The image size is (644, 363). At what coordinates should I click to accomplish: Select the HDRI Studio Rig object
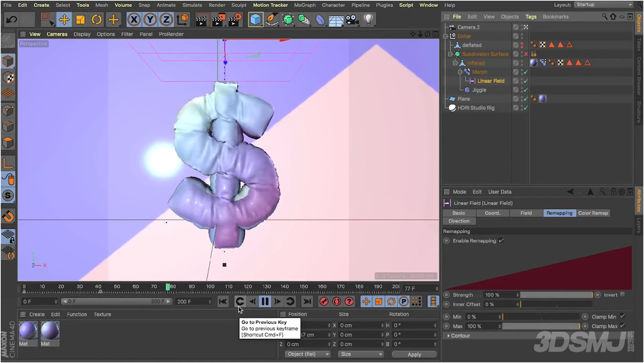click(476, 108)
